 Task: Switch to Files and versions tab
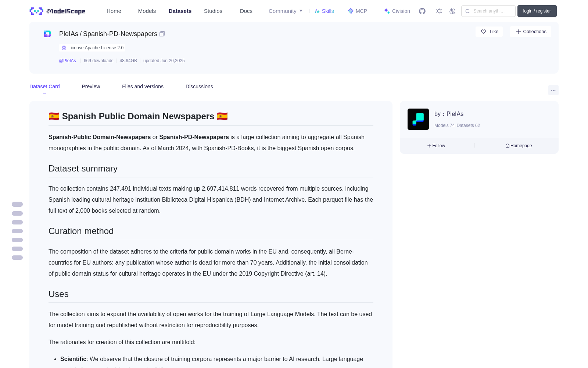point(143,86)
